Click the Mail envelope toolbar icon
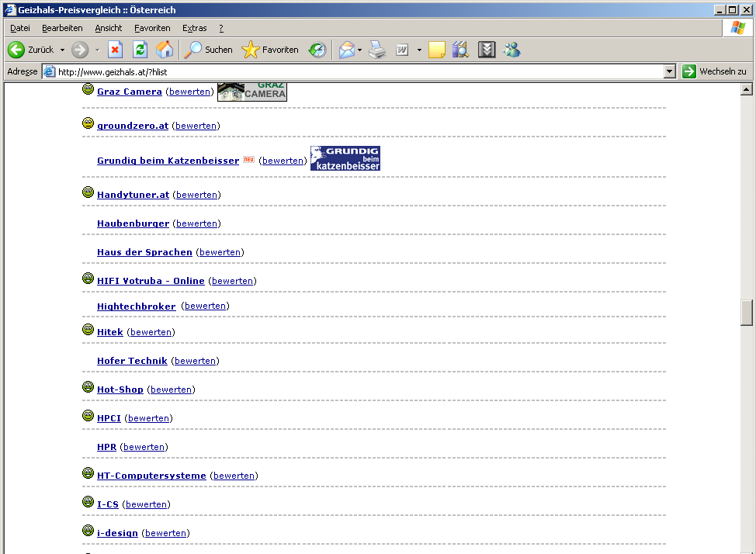 [347, 50]
